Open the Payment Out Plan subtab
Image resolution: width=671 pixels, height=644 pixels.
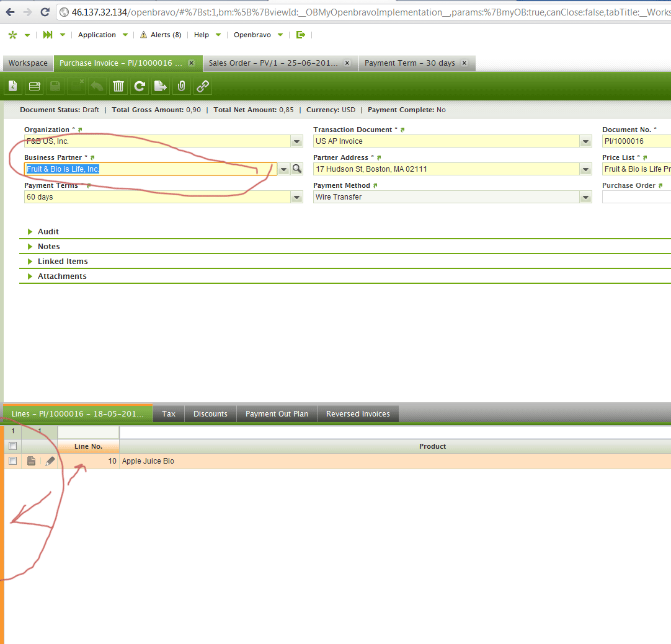click(277, 413)
